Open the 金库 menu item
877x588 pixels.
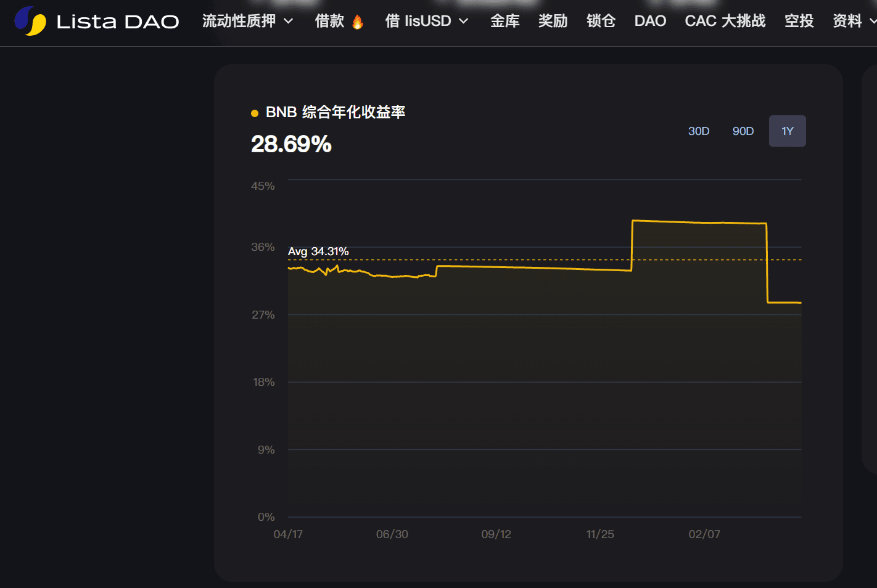tap(504, 21)
